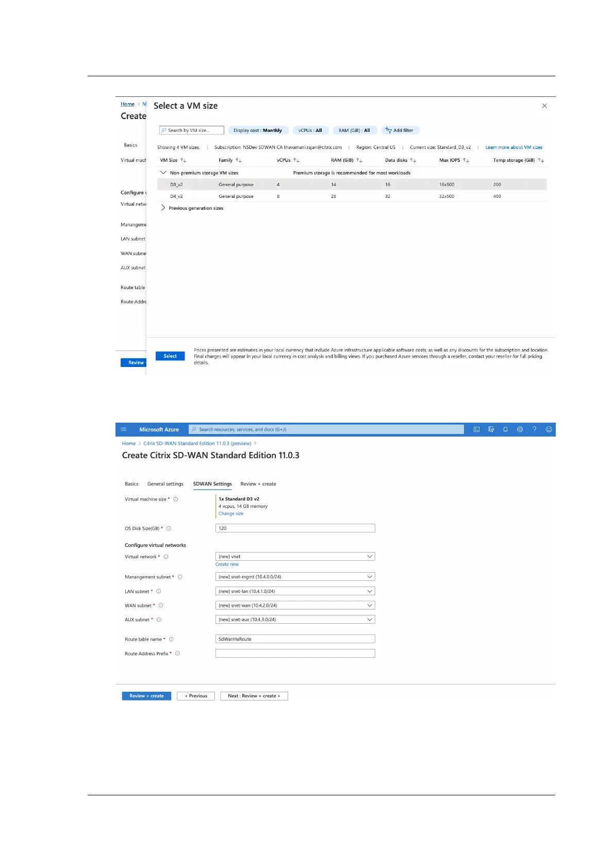Screen dimensions: 614x868
Task: Show info icon for WAN subnet
Action: click(161, 605)
